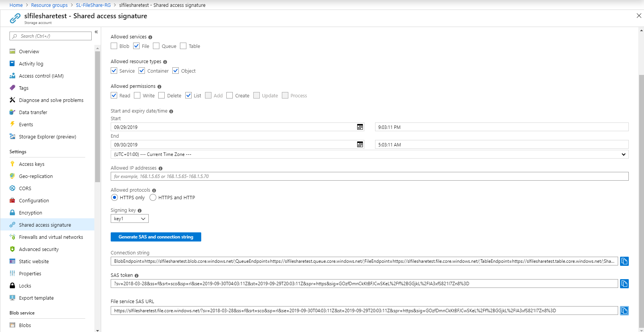Viewport: 644px width, 332px height.
Task: Show info tooltip for Allowed resource types
Action: pos(165,62)
